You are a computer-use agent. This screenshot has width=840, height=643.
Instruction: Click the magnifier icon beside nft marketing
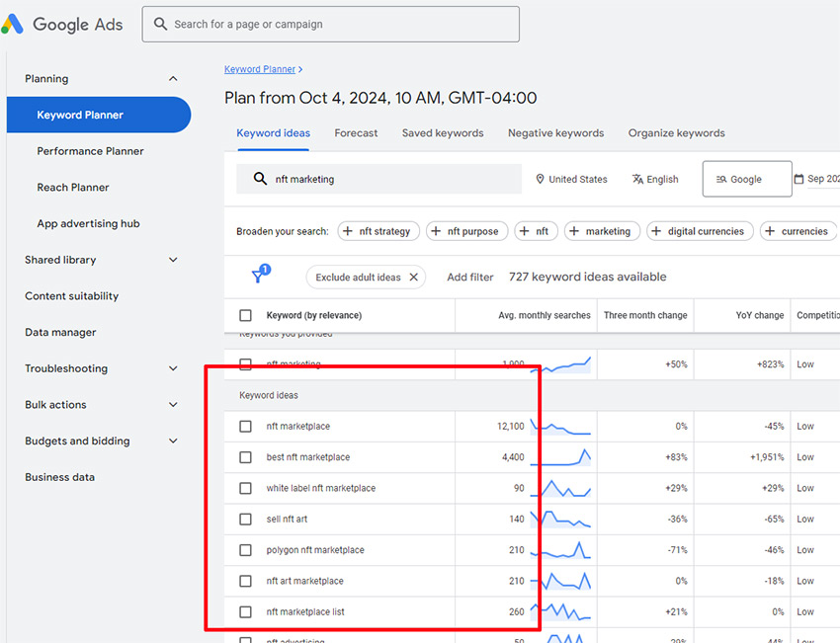pos(260,179)
